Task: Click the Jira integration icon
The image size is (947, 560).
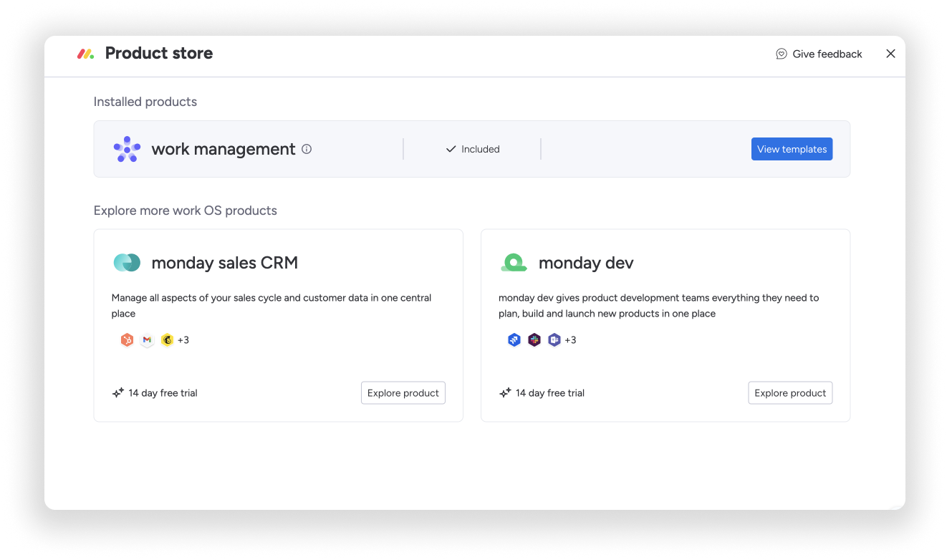Action: [514, 340]
